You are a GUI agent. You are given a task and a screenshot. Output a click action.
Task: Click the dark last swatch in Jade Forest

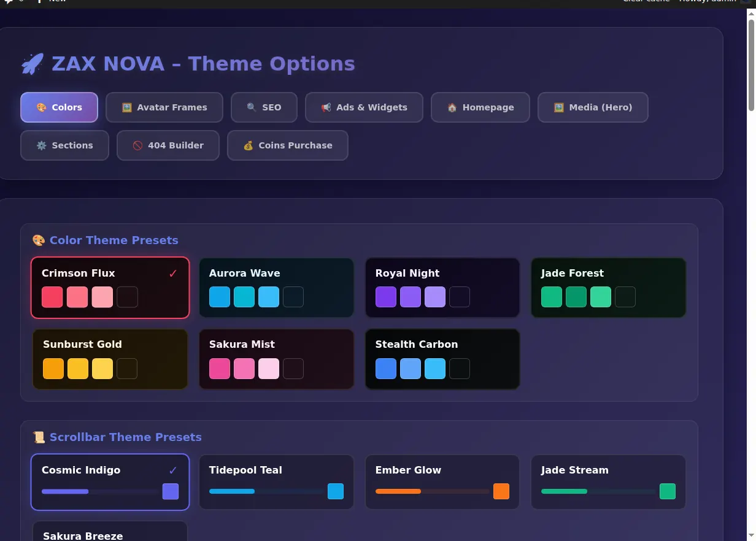pos(625,297)
